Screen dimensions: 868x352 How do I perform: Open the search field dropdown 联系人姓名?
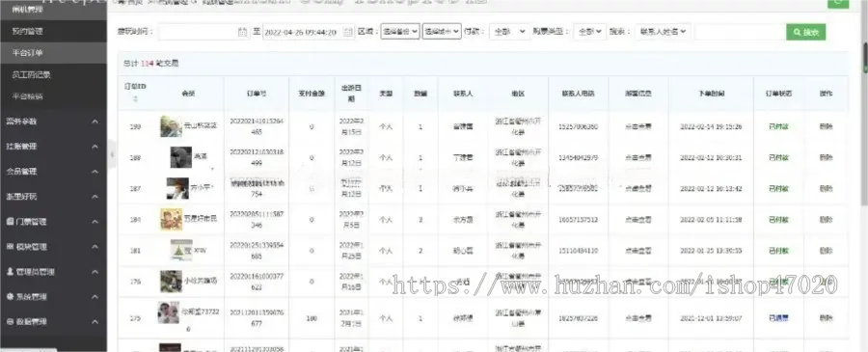coord(663,32)
